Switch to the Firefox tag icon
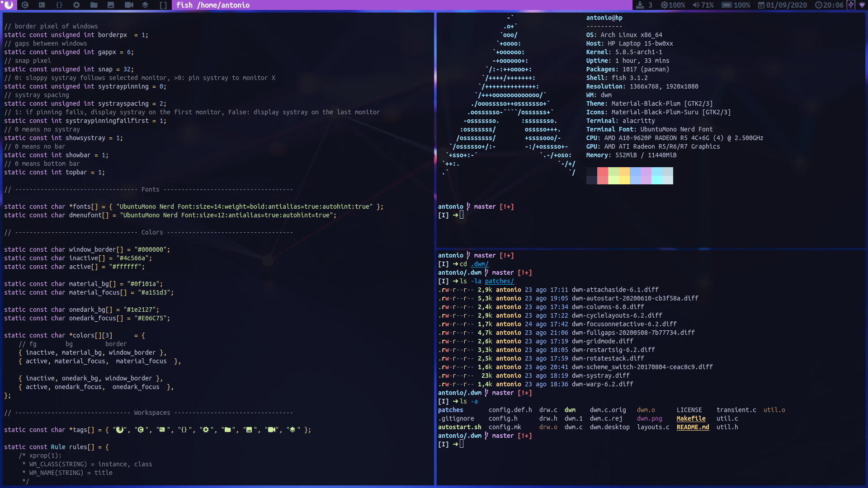 [8, 5]
